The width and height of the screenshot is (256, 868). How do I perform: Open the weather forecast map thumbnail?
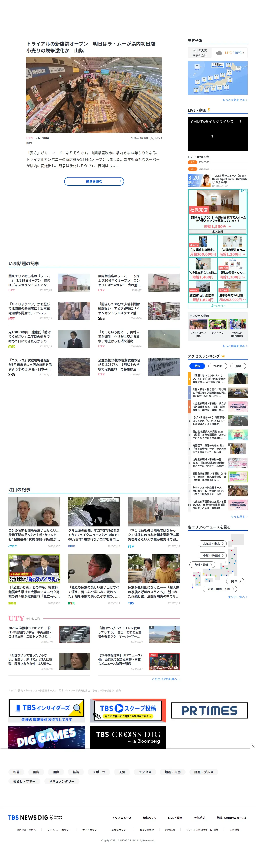tap(218, 78)
